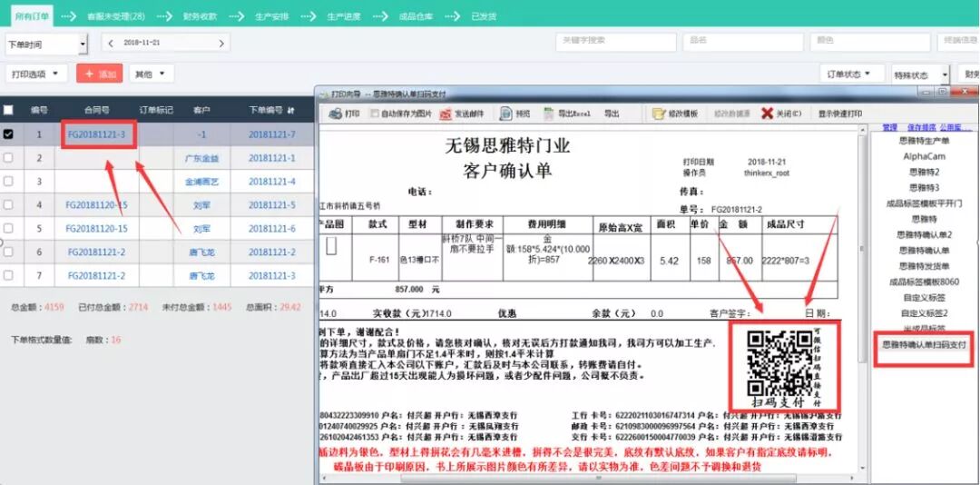Image resolution: width=980 pixels, height=485 pixels.
Task: Click in the 颜色 filter field
Action: click(870, 42)
